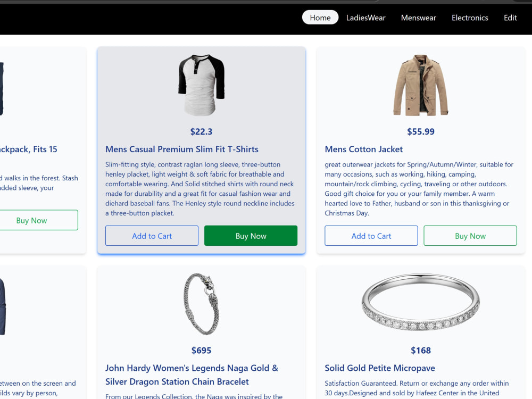
Task: Click the tan cotton jacket image
Action: [420, 85]
